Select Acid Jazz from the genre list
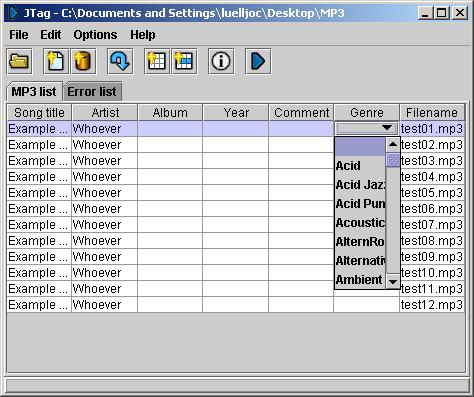The height and width of the screenshot is (397, 474). pyautogui.click(x=360, y=185)
